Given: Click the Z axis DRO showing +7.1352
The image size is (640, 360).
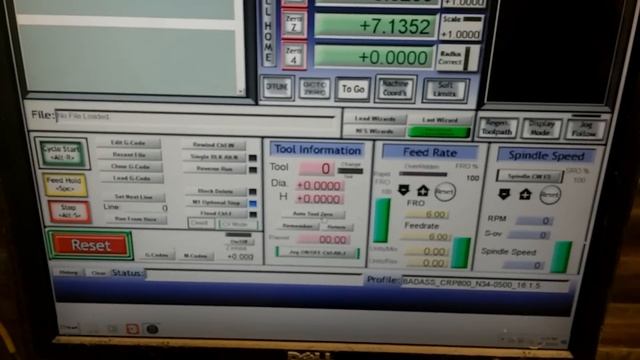Looking at the screenshot, I should (x=374, y=26).
